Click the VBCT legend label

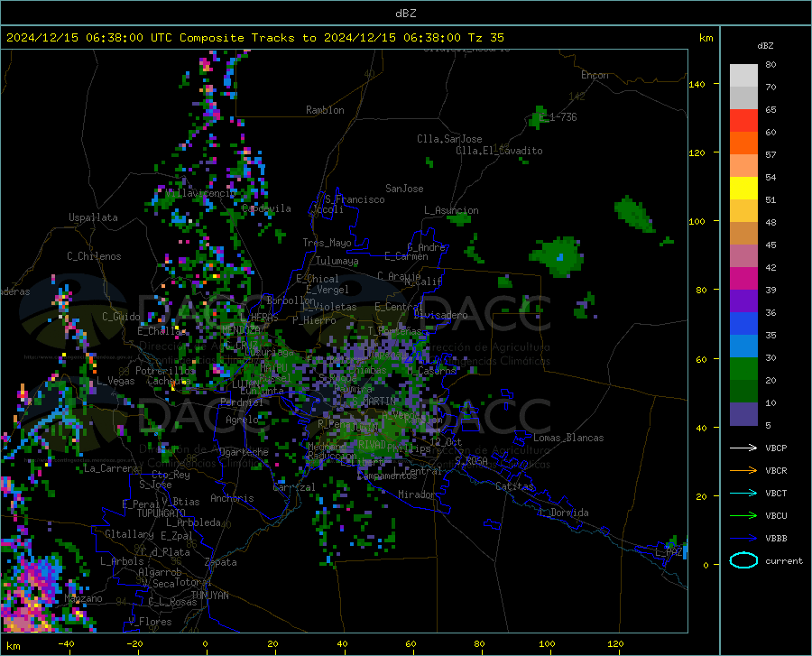point(776,493)
